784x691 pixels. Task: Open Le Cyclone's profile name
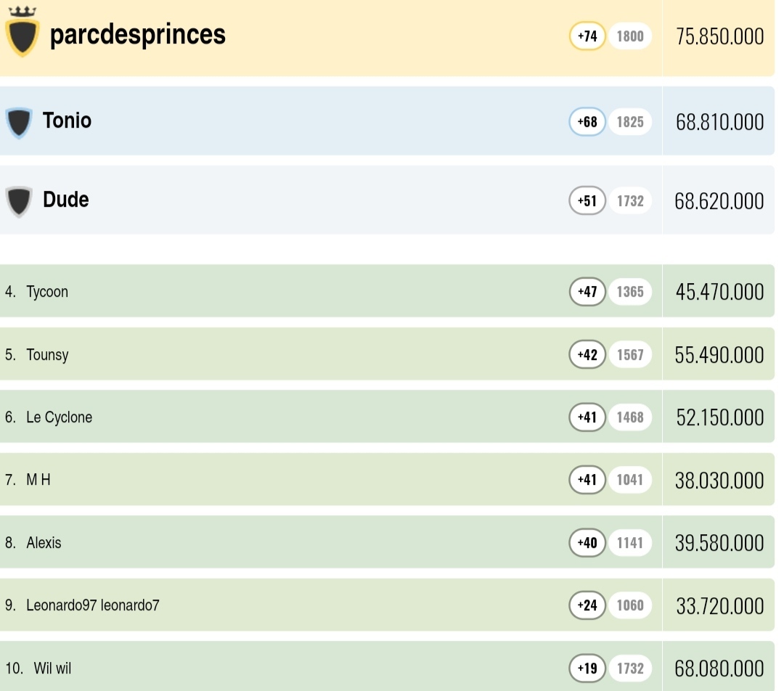click(x=59, y=417)
